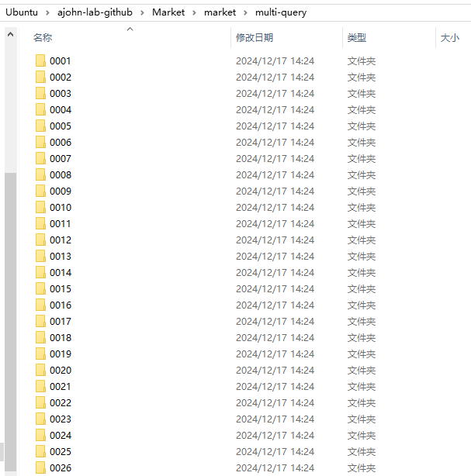Select the 0019 folder icon
The height and width of the screenshot is (476, 471).
[x=40, y=354]
